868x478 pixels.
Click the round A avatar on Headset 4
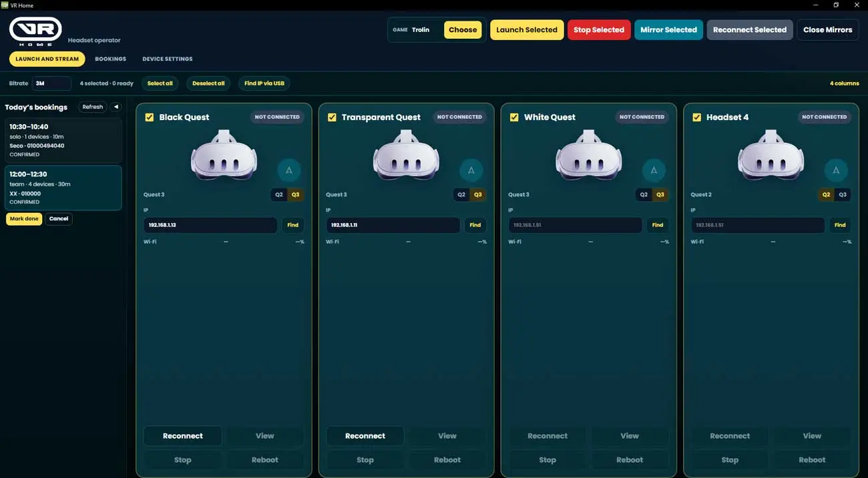[x=836, y=170]
